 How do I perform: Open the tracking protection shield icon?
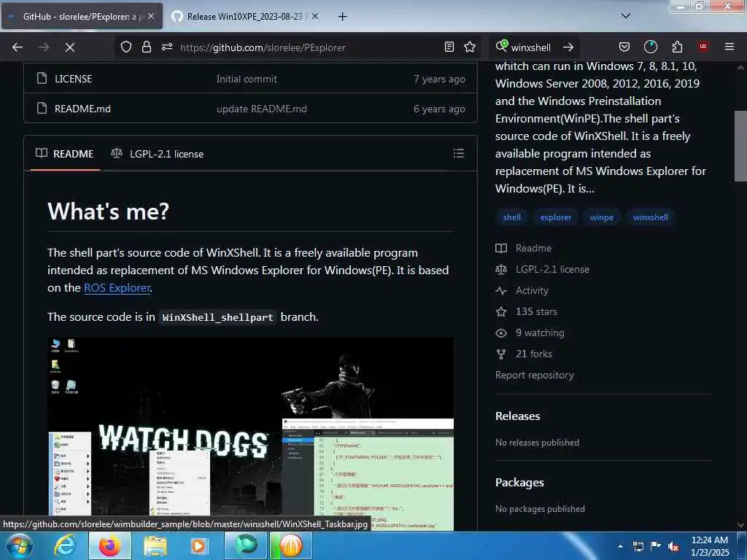[125, 47]
